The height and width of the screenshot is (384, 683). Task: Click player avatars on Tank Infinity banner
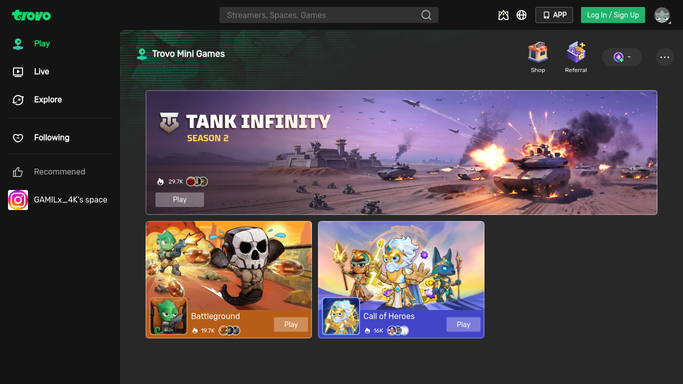[197, 182]
